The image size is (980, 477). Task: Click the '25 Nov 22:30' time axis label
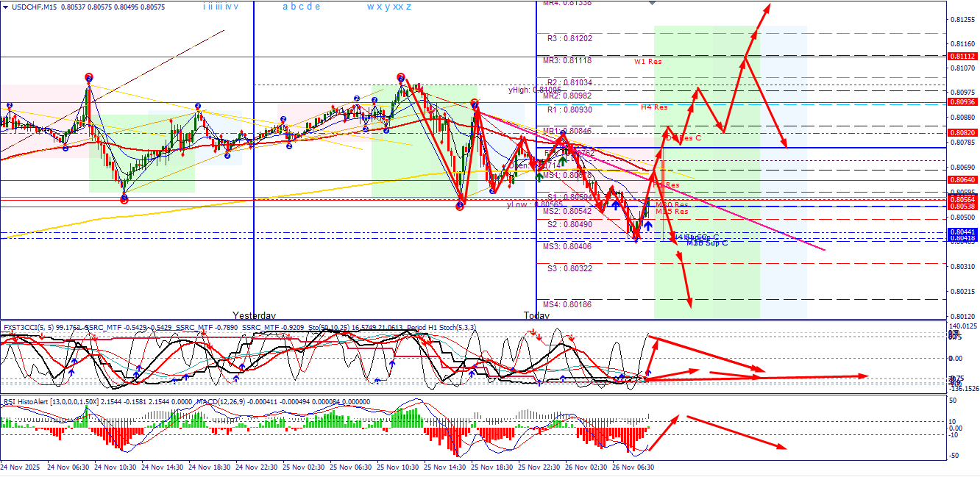(539, 467)
